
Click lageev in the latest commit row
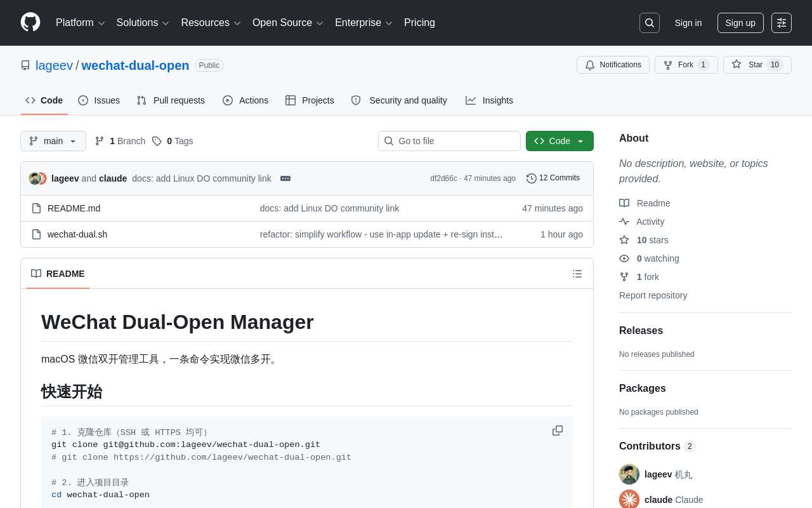(65, 178)
